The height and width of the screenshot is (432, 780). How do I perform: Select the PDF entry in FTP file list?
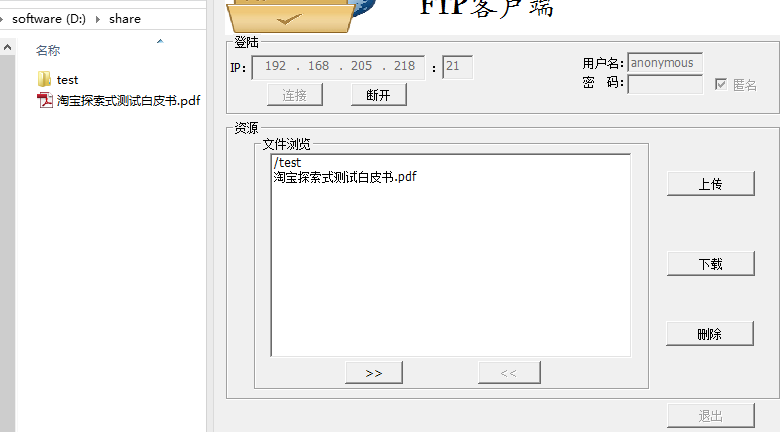tap(345, 177)
